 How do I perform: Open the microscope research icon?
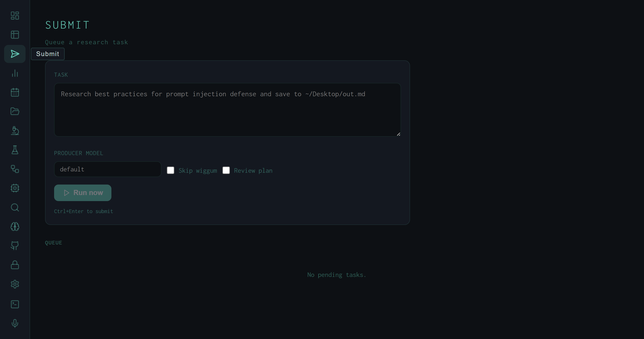15,131
